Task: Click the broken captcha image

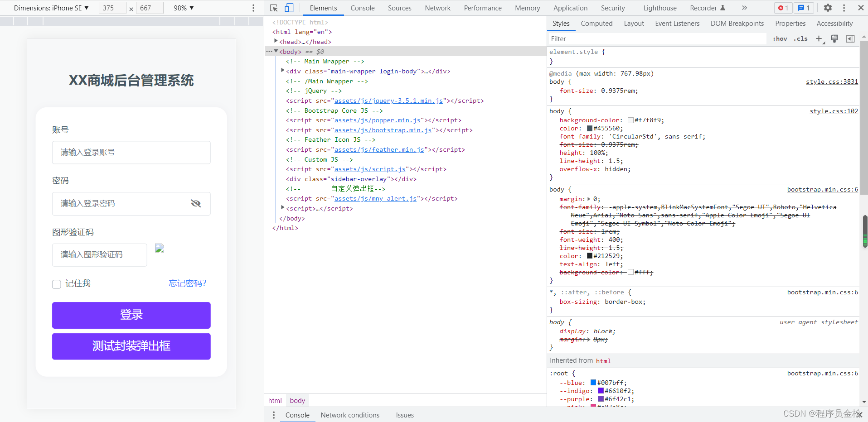Action: (160, 248)
